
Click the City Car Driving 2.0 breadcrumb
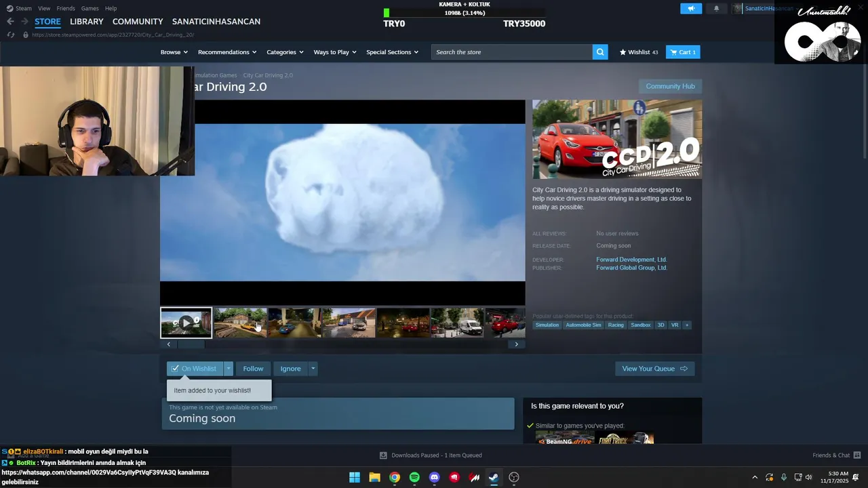tap(268, 75)
